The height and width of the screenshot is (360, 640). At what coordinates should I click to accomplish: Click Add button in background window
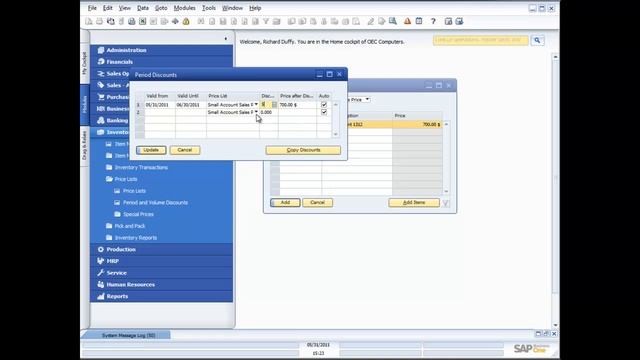click(285, 203)
